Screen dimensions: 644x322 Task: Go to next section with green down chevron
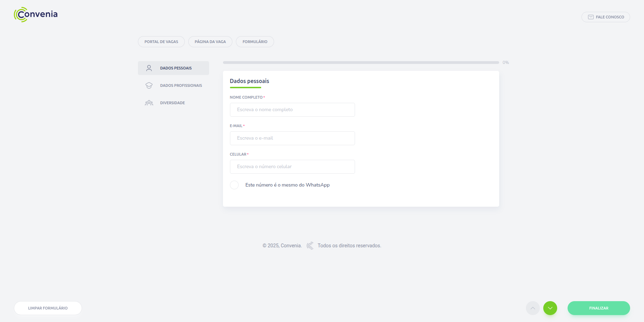point(550,308)
